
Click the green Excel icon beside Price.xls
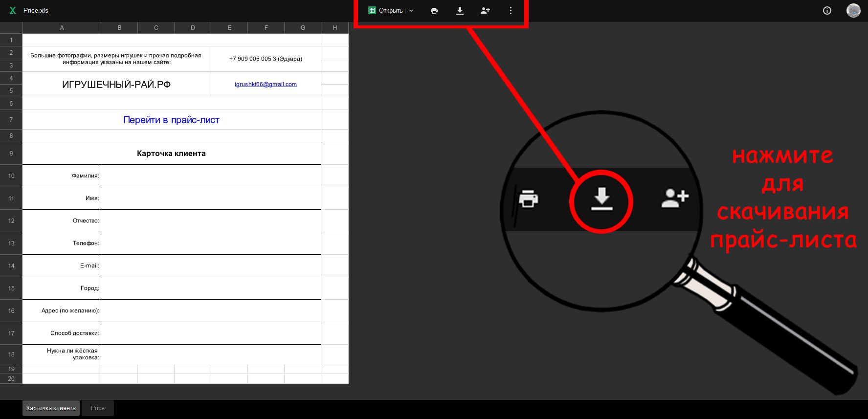pos(13,11)
